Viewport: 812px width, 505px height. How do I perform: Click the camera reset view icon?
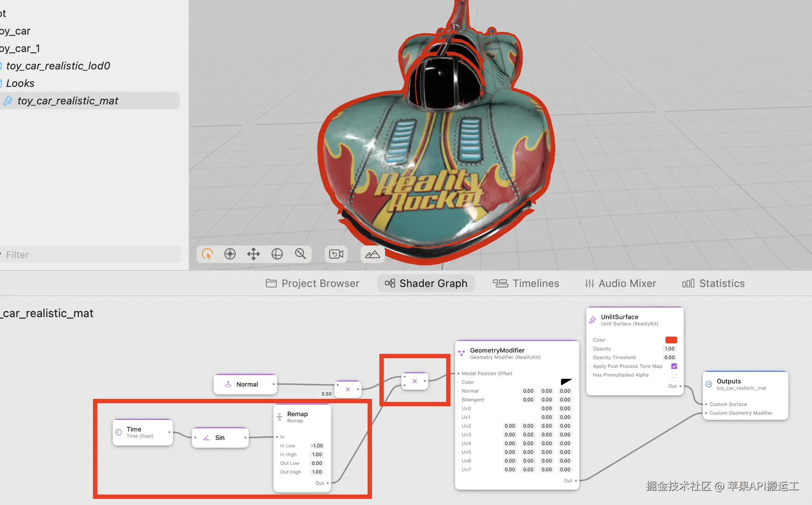point(336,254)
